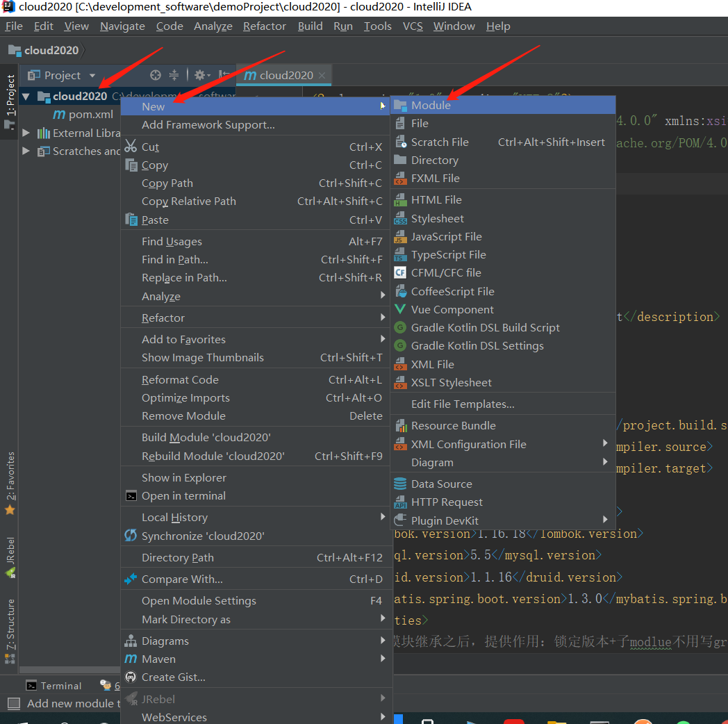Click Open in terminal icon

[x=131, y=496]
